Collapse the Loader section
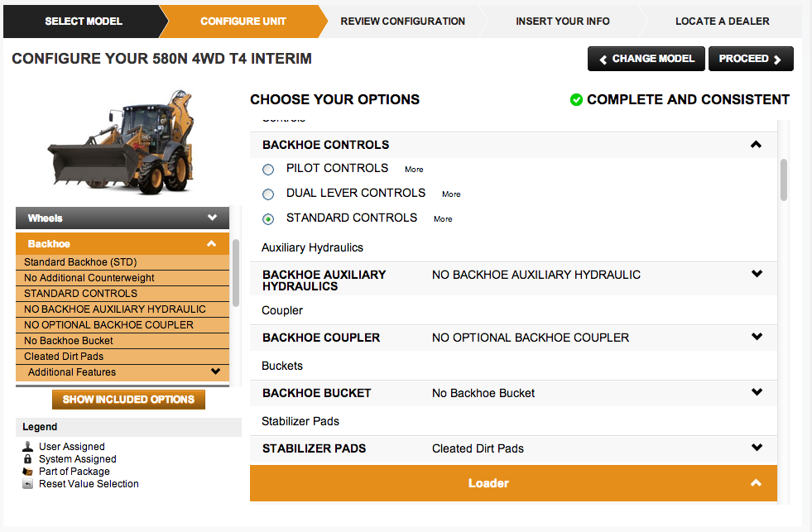 [754, 483]
